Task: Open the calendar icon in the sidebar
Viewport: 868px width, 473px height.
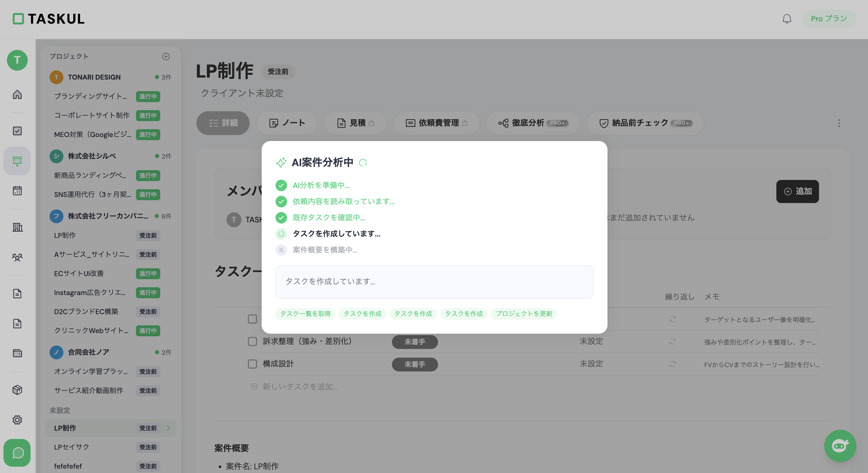Action: [17, 190]
